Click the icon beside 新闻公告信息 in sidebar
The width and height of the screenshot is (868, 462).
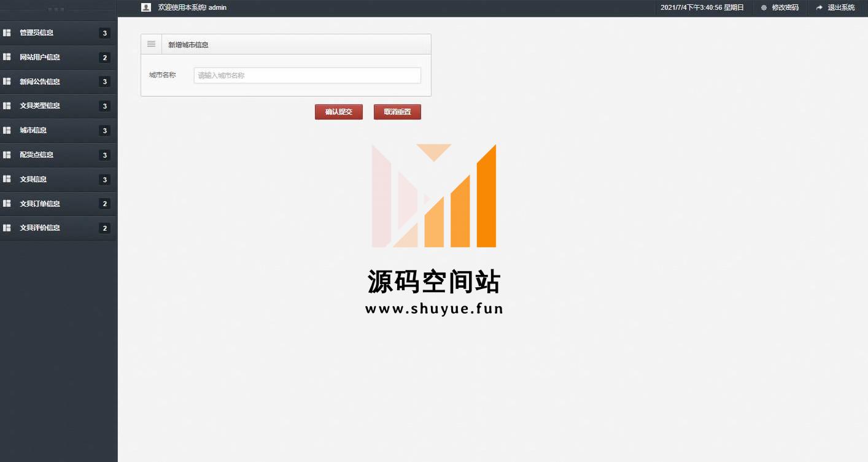tap(7, 82)
